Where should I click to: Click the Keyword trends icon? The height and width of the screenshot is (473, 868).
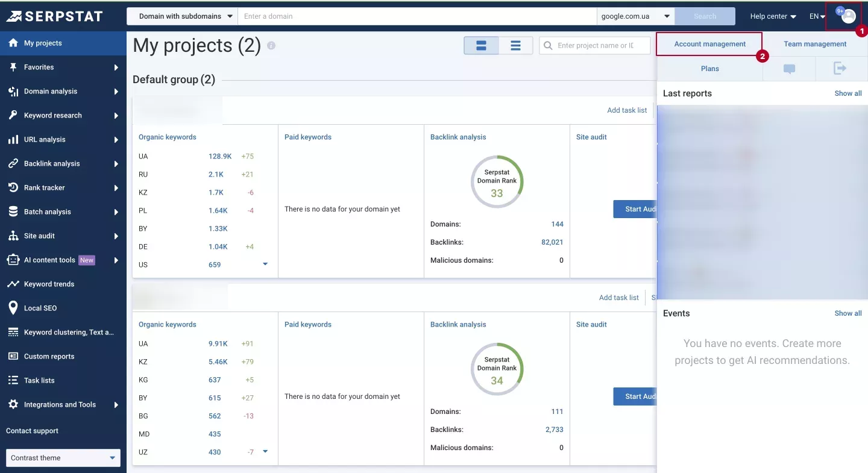(x=13, y=284)
